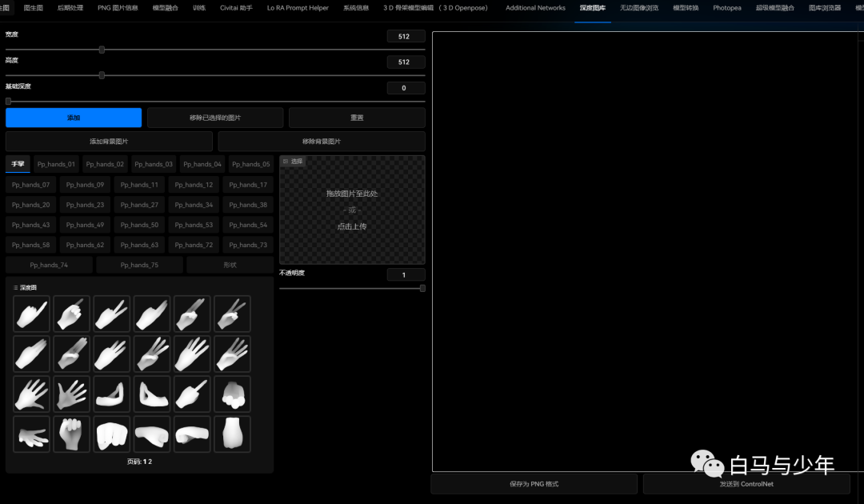Open page 2 of hand thumbnails
The height and width of the screenshot is (504, 864).
[149, 462]
